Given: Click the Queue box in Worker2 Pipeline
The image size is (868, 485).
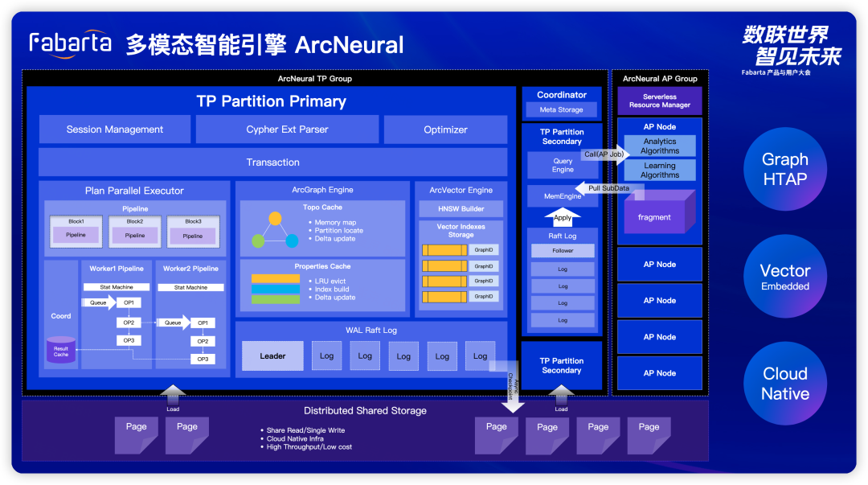Looking at the screenshot, I should pyautogui.click(x=174, y=323).
